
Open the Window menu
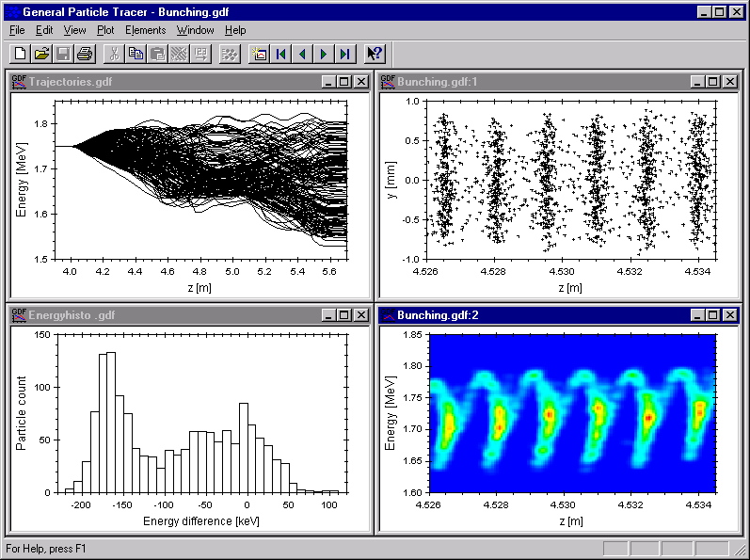pyautogui.click(x=195, y=30)
